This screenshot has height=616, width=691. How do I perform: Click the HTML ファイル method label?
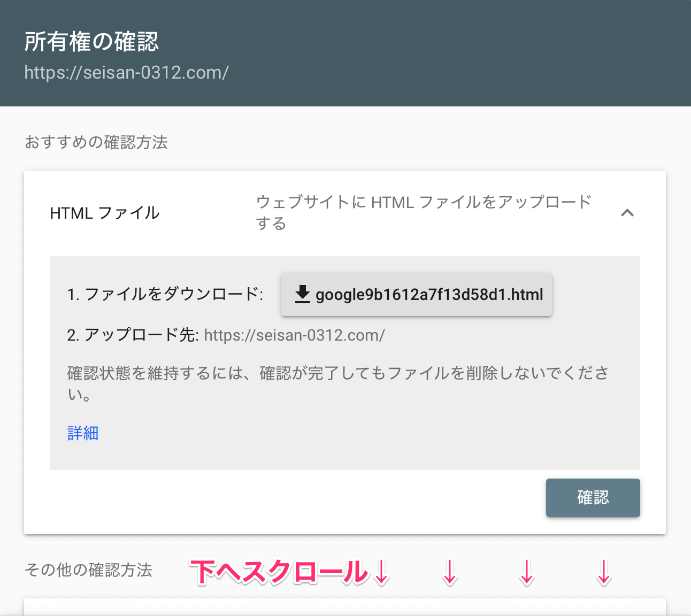point(104,213)
